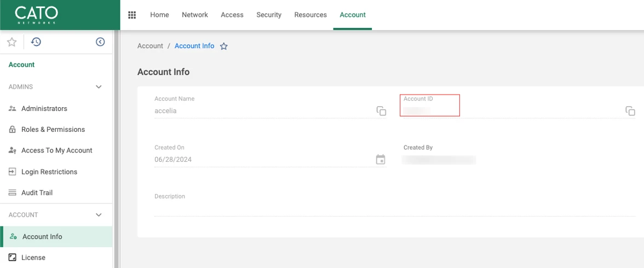
Task: Click the Account breadcrumb link
Action: (x=150, y=46)
